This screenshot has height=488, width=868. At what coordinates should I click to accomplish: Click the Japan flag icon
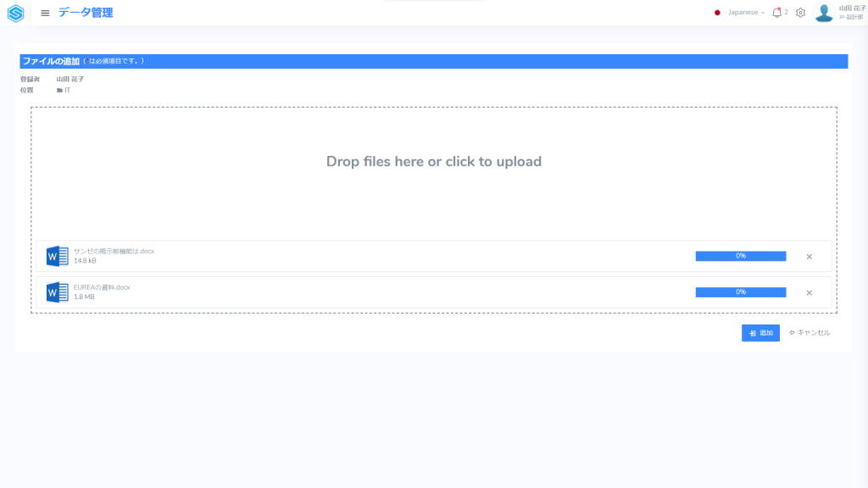[717, 13]
